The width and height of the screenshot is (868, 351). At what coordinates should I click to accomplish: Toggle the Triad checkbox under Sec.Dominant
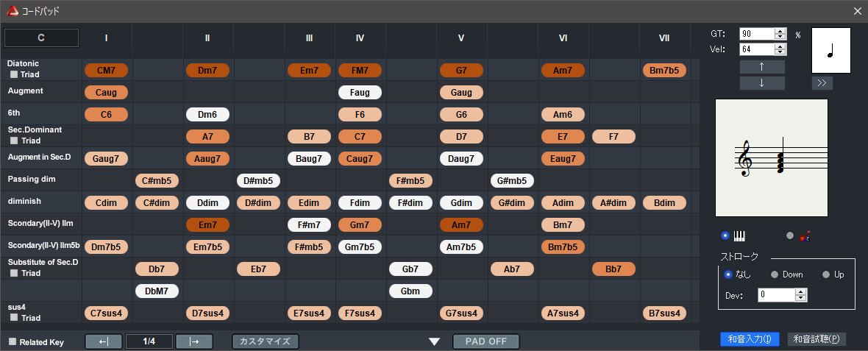pyautogui.click(x=13, y=141)
